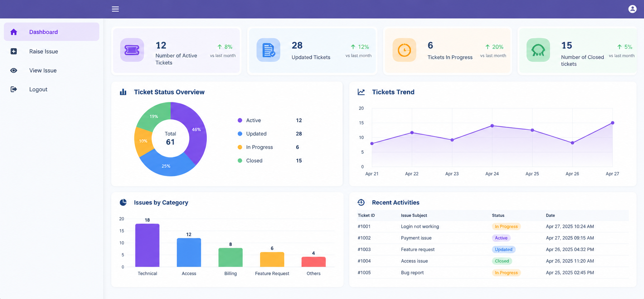Click the Active status badge for #1002
Screen dimensions: 644x299
[x=501, y=238]
